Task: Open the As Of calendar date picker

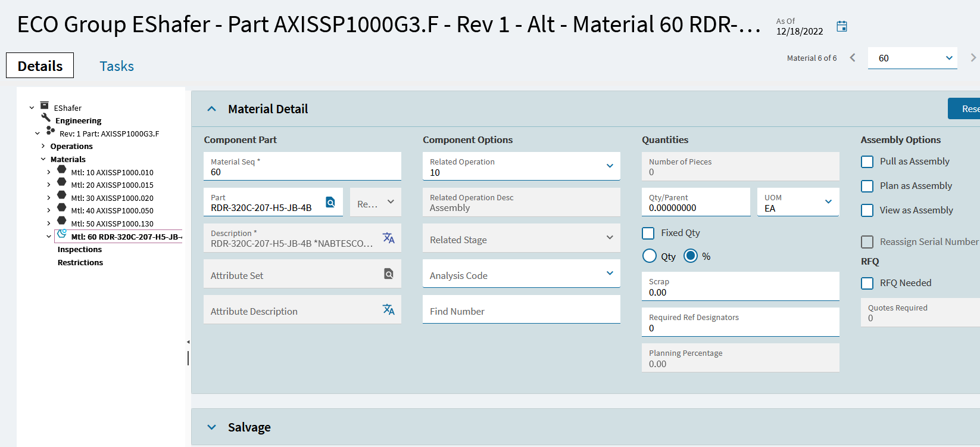Action: [841, 26]
